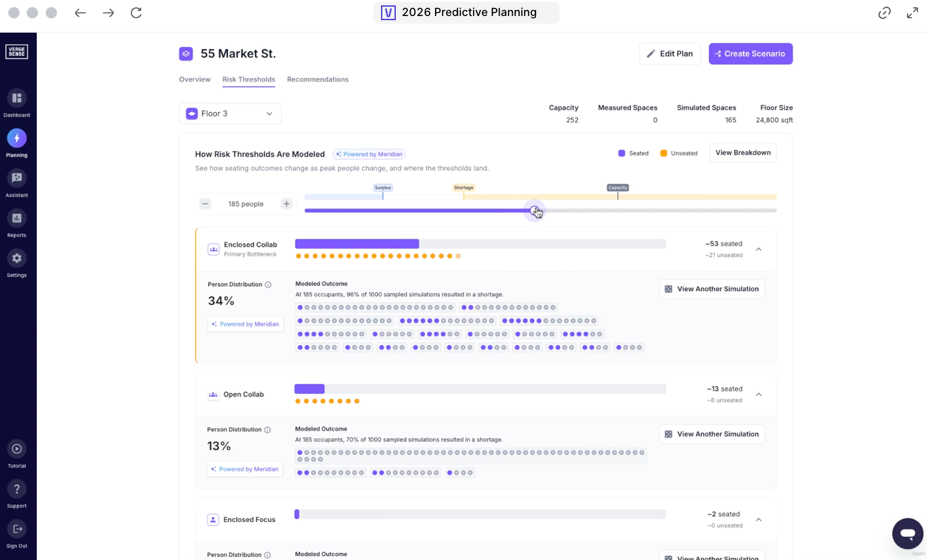The height and width of the screenshot is (560, 927).
Task: Click the Create Scenario button
Action: [751, 53]
